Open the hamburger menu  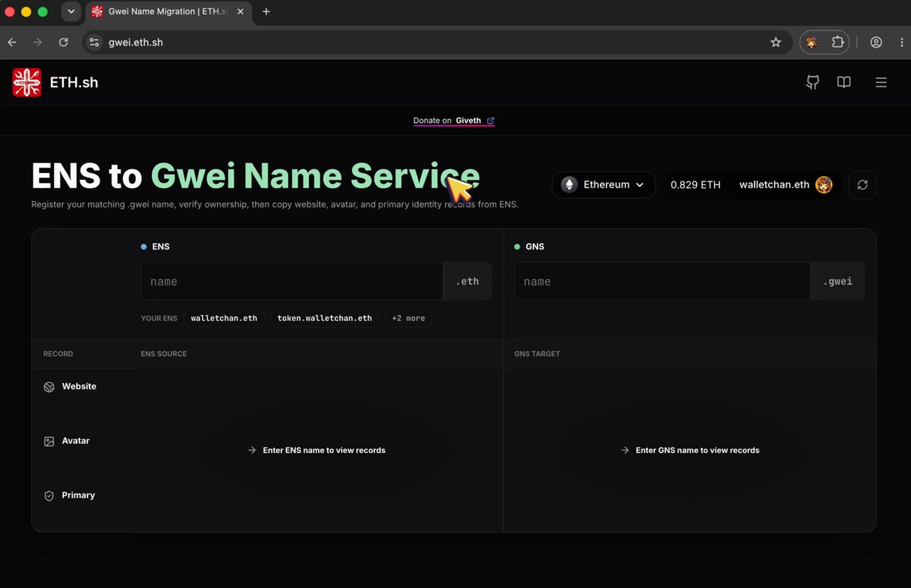(x=881, y=83)
